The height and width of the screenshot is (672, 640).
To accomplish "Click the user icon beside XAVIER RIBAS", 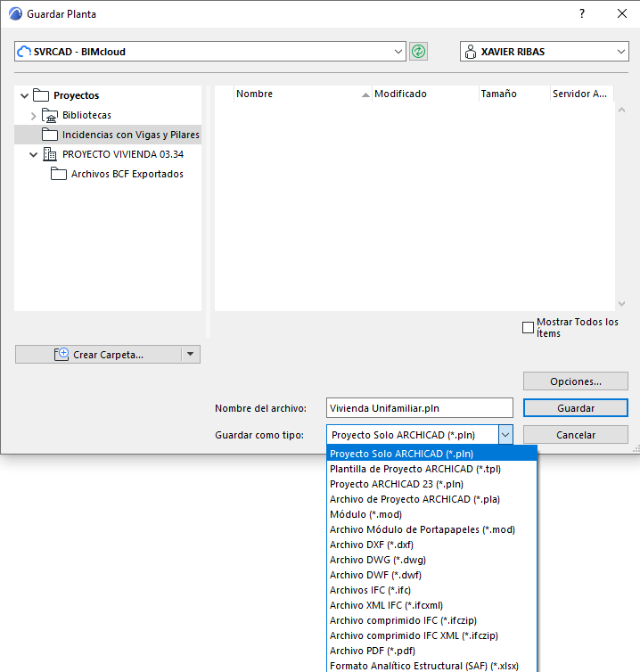I will (x=471, y=52).
